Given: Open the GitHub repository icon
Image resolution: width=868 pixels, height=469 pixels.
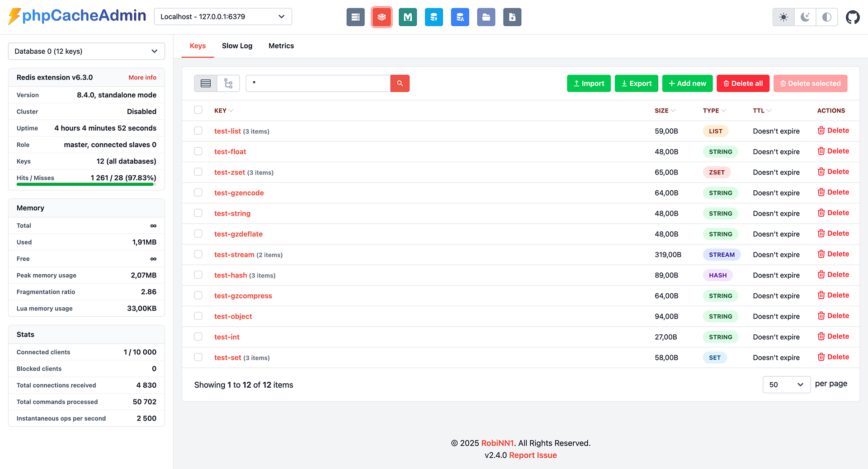Looking at the screenshot, I should tap(853, 17).
